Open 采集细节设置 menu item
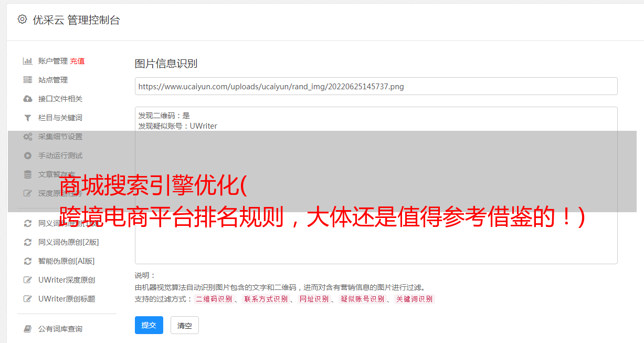 60,137
